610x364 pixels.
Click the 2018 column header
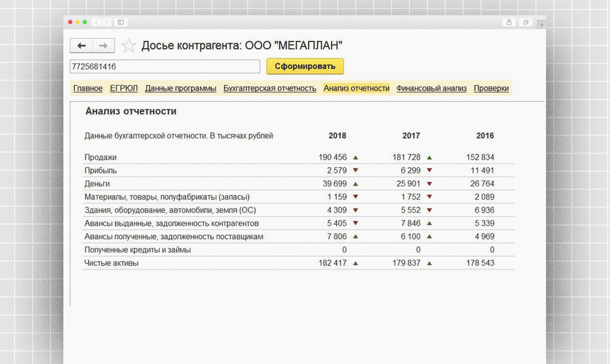(337, 136)
